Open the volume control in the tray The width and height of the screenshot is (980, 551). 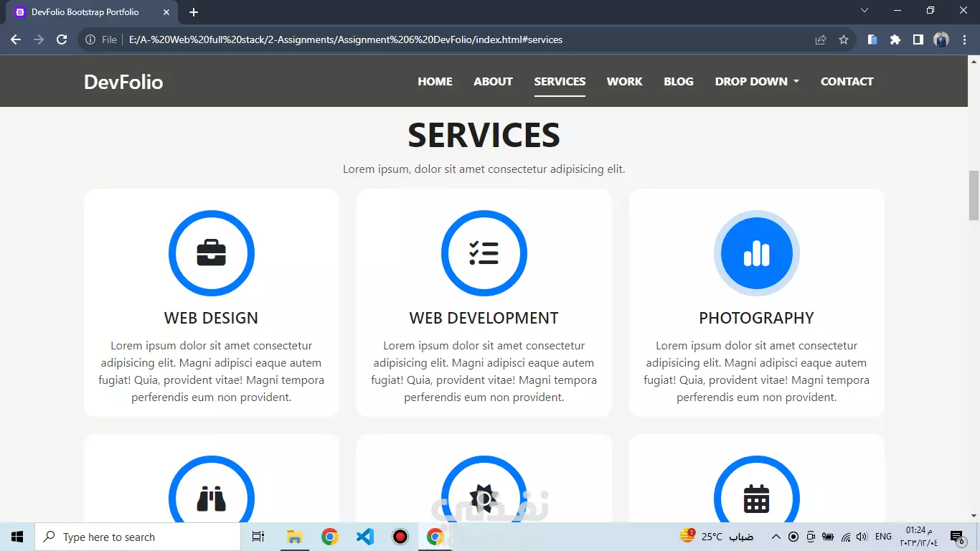[862, 537]
